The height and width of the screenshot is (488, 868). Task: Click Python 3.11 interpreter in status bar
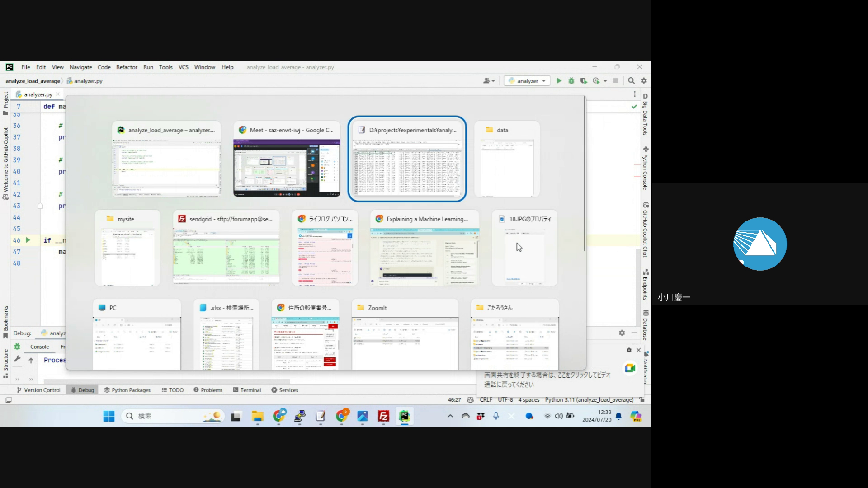(589, 400)
